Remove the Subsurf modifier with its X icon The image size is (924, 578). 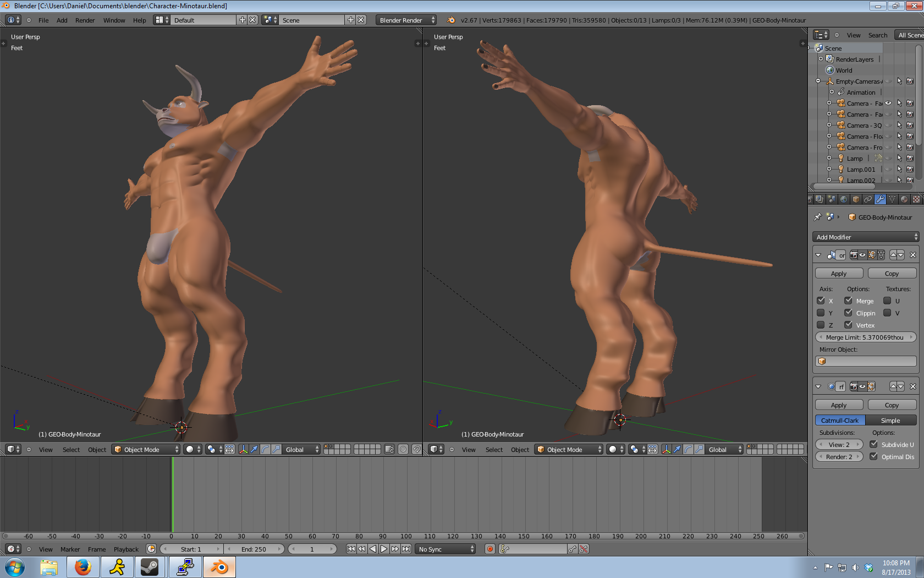913,387
